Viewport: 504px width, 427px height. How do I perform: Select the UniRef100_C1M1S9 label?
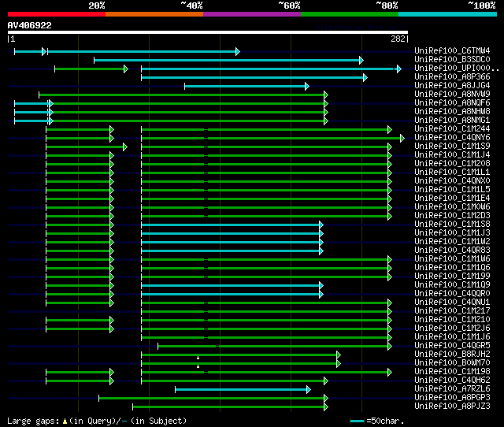tap(452, 147)
